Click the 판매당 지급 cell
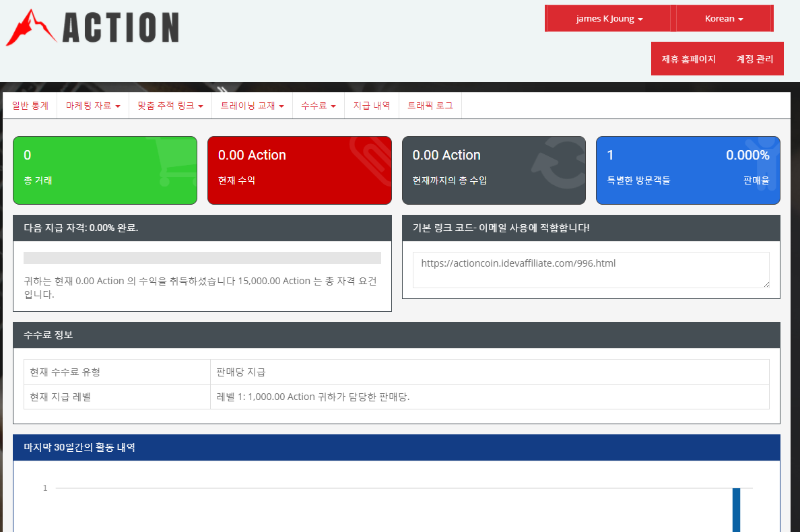Viewport: 800px width, 532px height. point(490,372)
